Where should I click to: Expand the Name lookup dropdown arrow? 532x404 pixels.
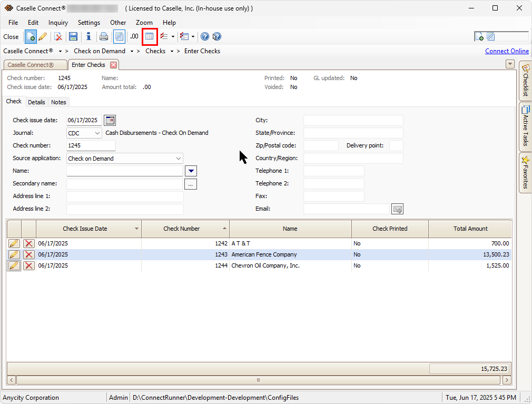(x=191, y=171)
